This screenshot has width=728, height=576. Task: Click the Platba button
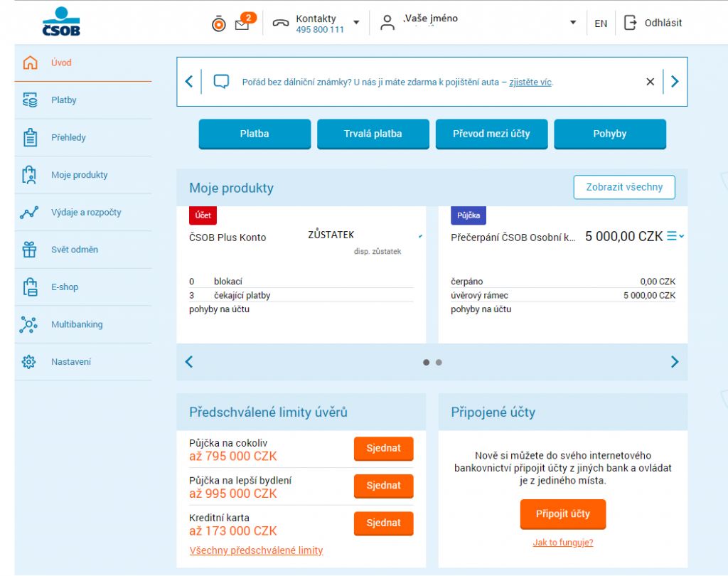pyautogui.click(x=255, y=134)
